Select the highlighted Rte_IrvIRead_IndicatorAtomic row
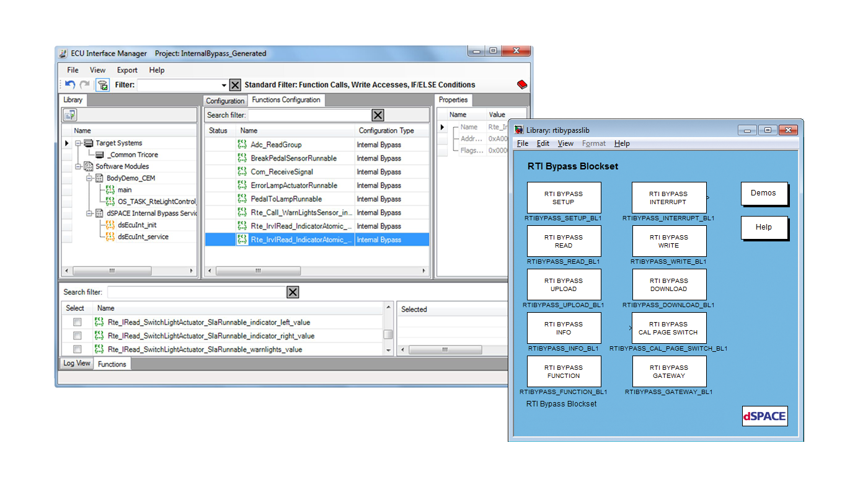 point(317,240)
